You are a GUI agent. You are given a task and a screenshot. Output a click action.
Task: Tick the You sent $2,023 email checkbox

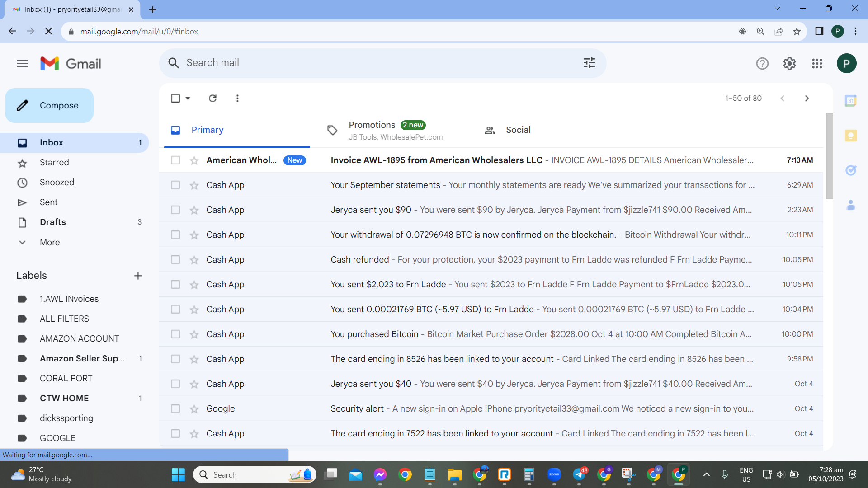[x=175, y=285]
